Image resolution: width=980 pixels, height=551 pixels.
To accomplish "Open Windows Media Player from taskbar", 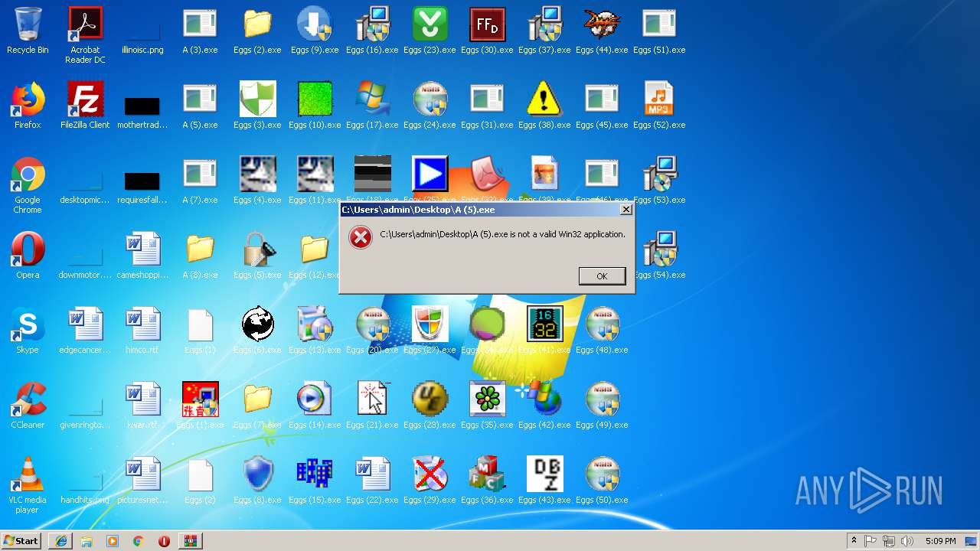I will coord(113,541).
